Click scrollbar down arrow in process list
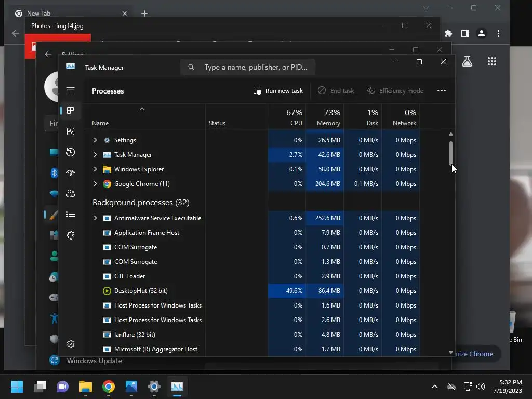Screen dimensions: 532x399 tap(451, 352)
